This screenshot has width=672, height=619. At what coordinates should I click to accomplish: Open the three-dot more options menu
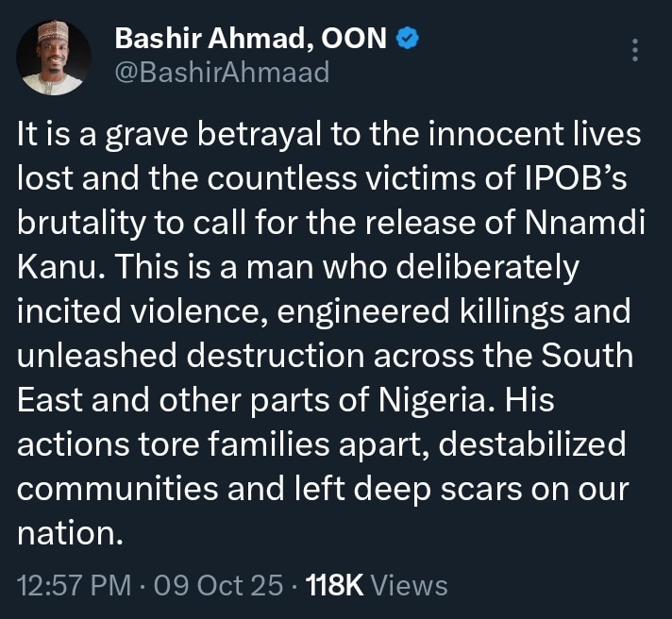tap(635, 51)
